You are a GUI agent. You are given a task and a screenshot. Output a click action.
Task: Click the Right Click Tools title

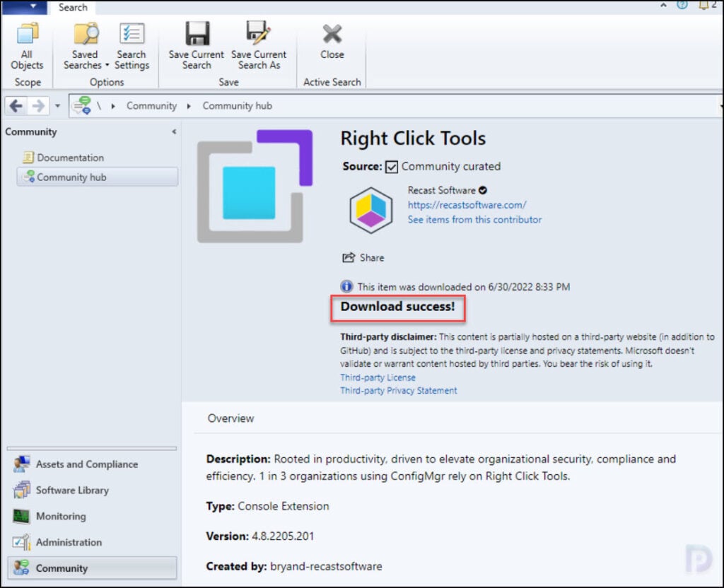[x=413, y=139]
